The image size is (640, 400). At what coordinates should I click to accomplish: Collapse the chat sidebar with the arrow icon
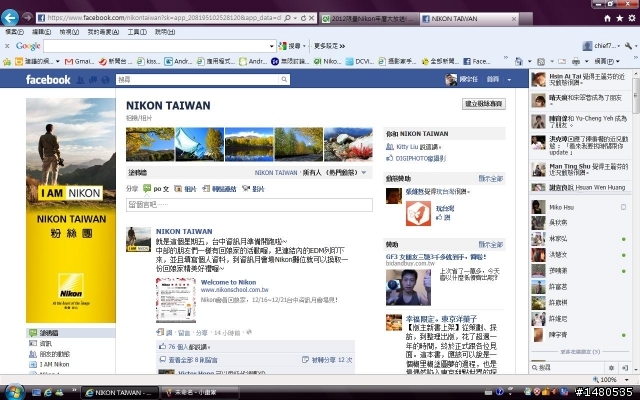coord(625,368)
